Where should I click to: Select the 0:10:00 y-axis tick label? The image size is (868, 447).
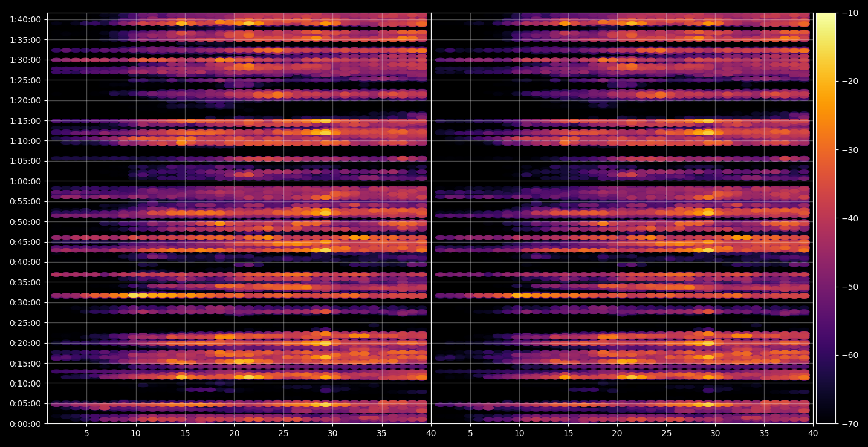coord(25,383)
